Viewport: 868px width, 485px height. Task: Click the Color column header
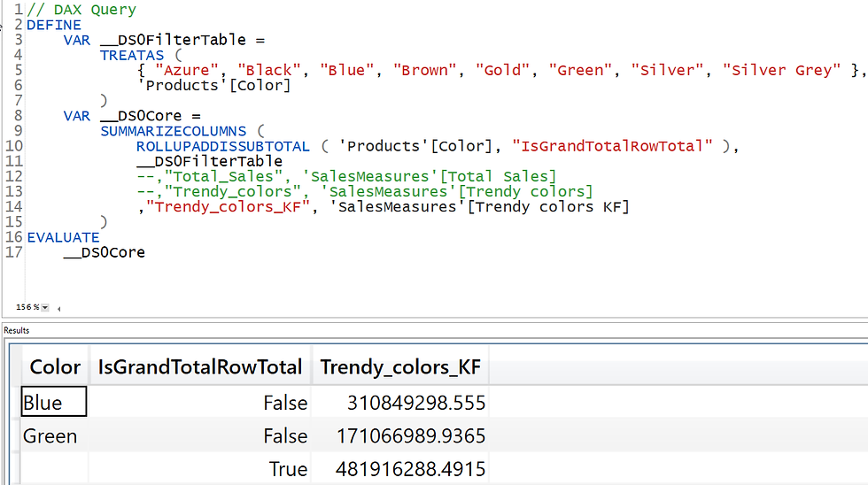tap(55, 366)
